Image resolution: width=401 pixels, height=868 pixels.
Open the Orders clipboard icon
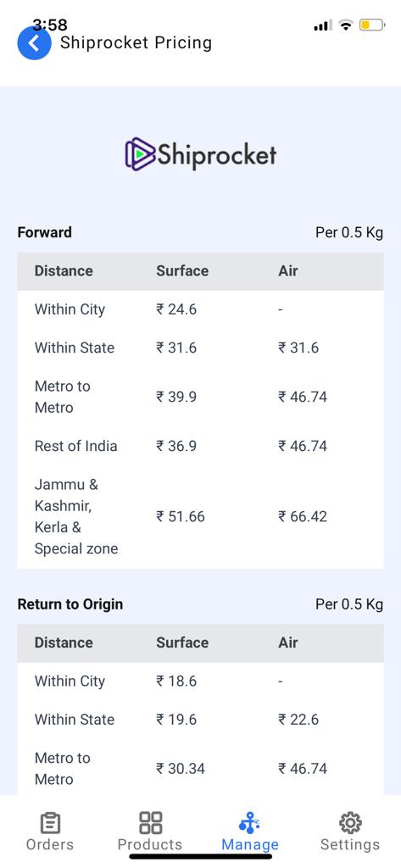coord(50,822)
